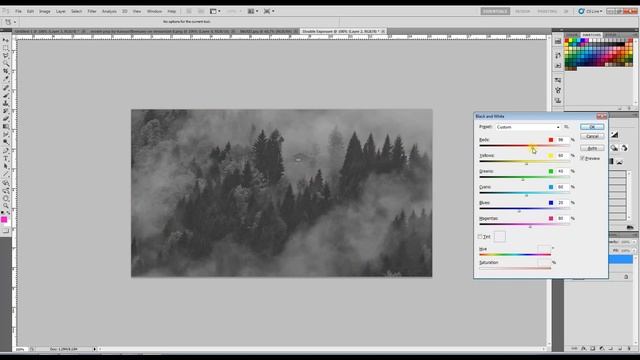640x360 pixels.
Task: Open the status bar info arrow menu
Action: [x=95, y=349]
